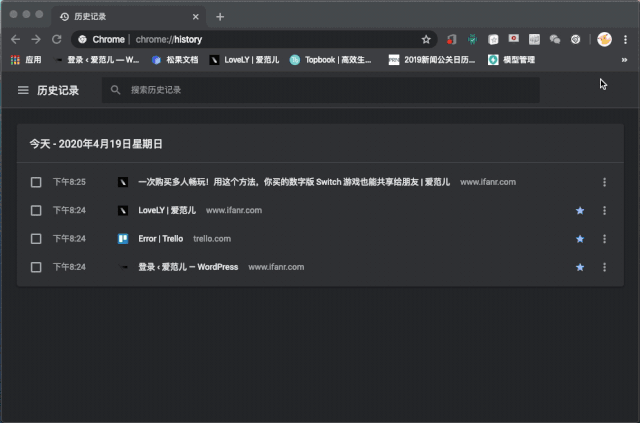Close the 历史记录 tab
The image size is (640, 423).
tap(196, 17)
